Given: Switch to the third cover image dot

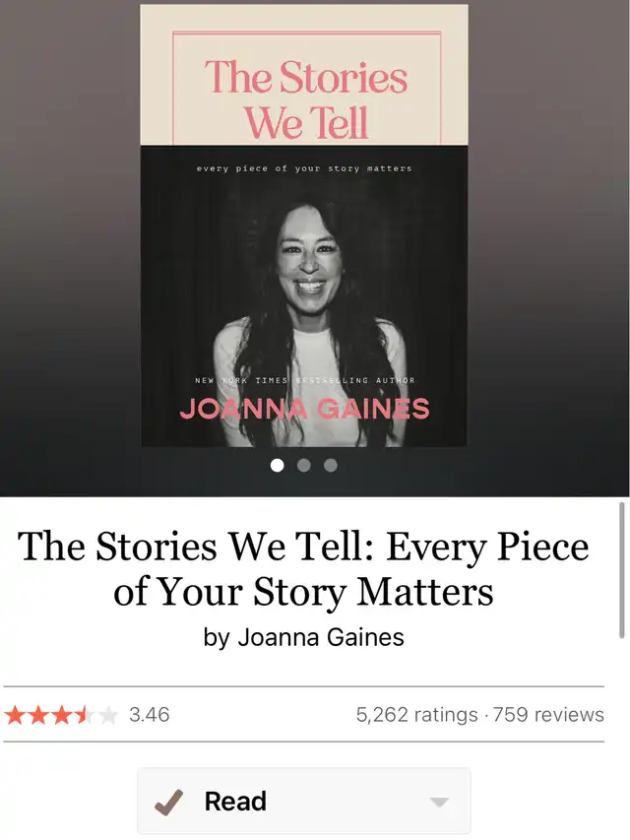Looking at the screenshot, I should [x=331, y=465].
